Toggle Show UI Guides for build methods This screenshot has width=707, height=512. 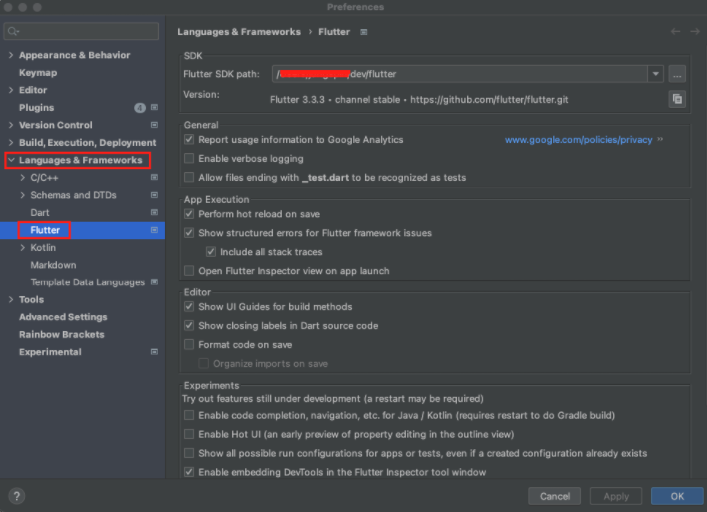point(189,307)
